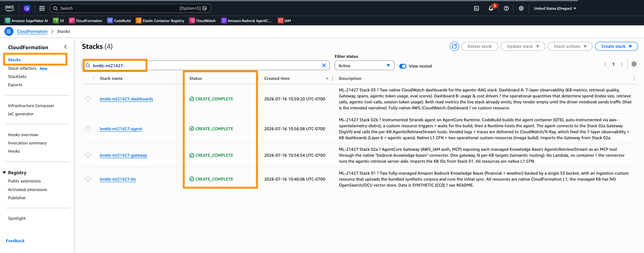Open the Filter status Active dropdown

click(365, 65)
